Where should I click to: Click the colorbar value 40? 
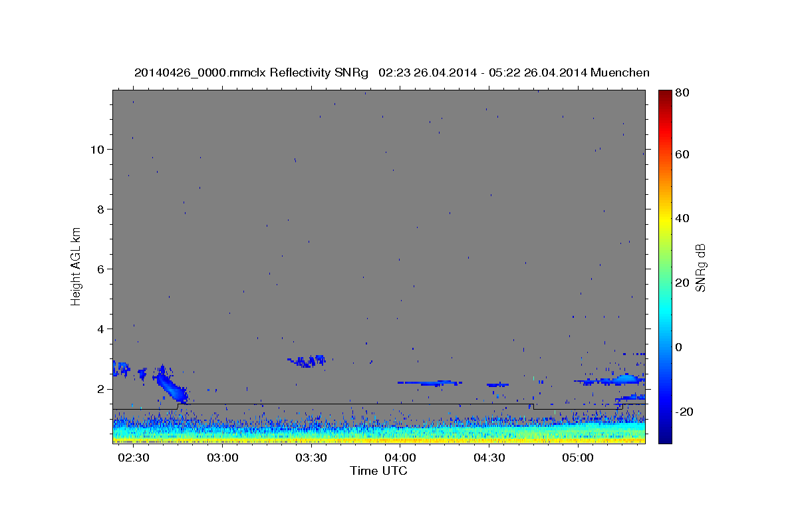point(682,218)
